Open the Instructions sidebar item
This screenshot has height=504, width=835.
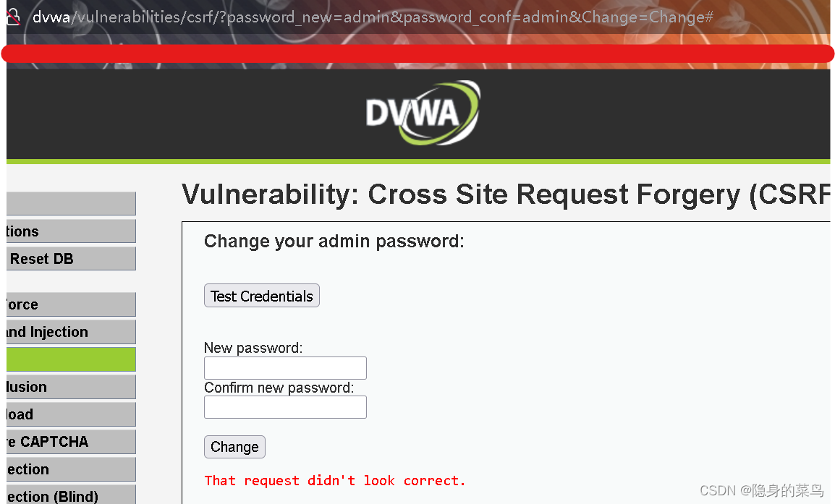pyautogui.click(x=71, y=231)
